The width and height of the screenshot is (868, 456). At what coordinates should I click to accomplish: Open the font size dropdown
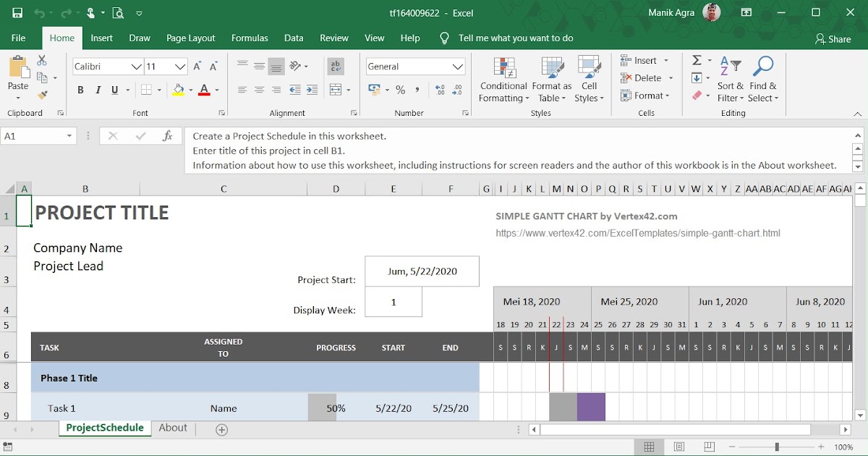click(x=181, y=67)
